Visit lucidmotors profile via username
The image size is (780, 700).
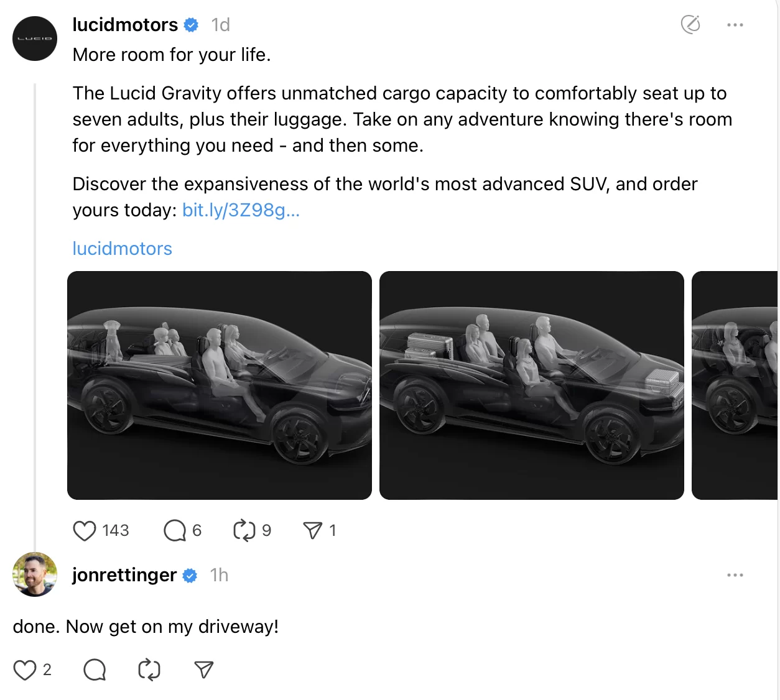(x=125, y=24)
